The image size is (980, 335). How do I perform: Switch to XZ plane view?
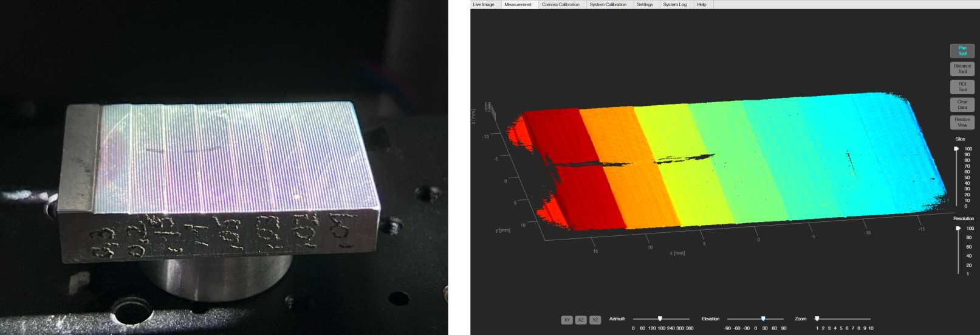581,320
